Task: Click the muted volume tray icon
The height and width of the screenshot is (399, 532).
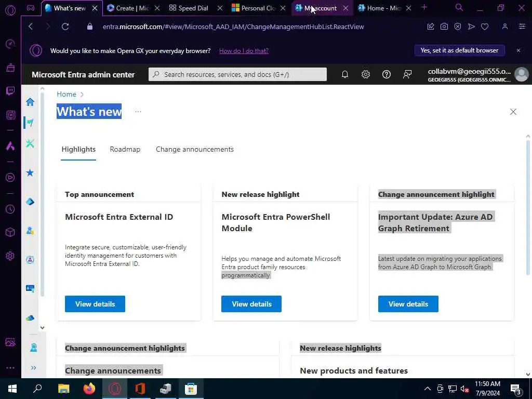Action: tap(464, 389)
